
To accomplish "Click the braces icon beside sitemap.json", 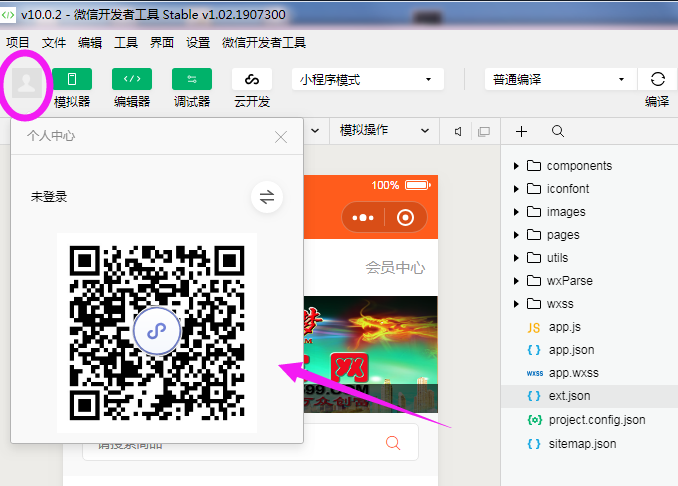I will click(x=534, y=444).
